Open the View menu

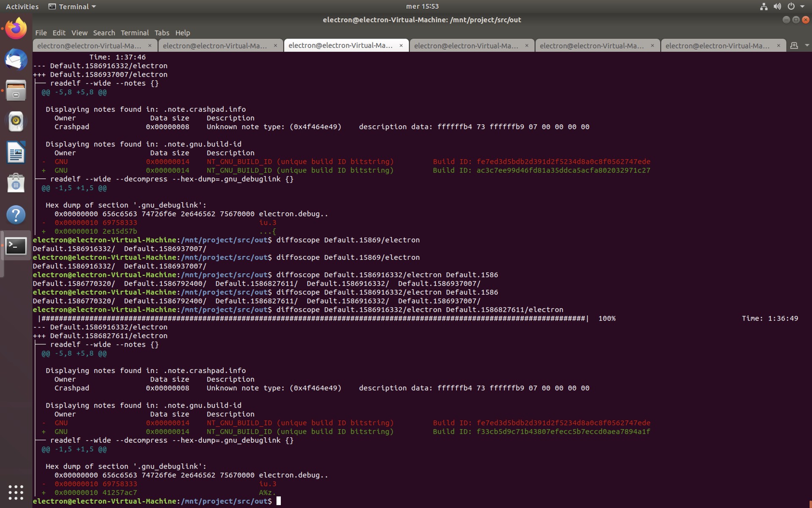tap(79, 33)
